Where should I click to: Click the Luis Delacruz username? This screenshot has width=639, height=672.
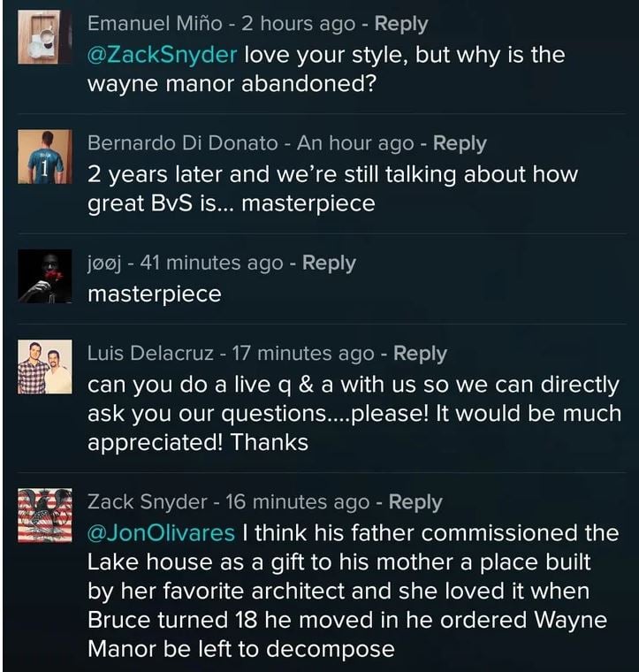tap(150, 354)
